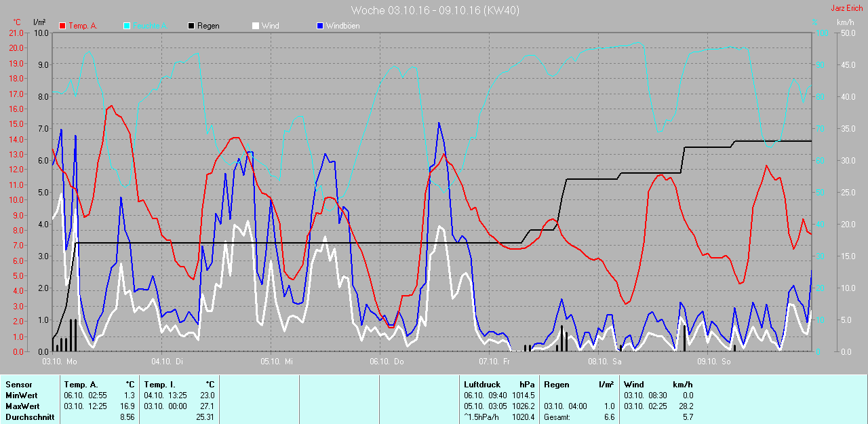Image resolution: width=868 pixels, height=424 pixels.
Task: Click the black Regen legend swatch
Action: 191,26
